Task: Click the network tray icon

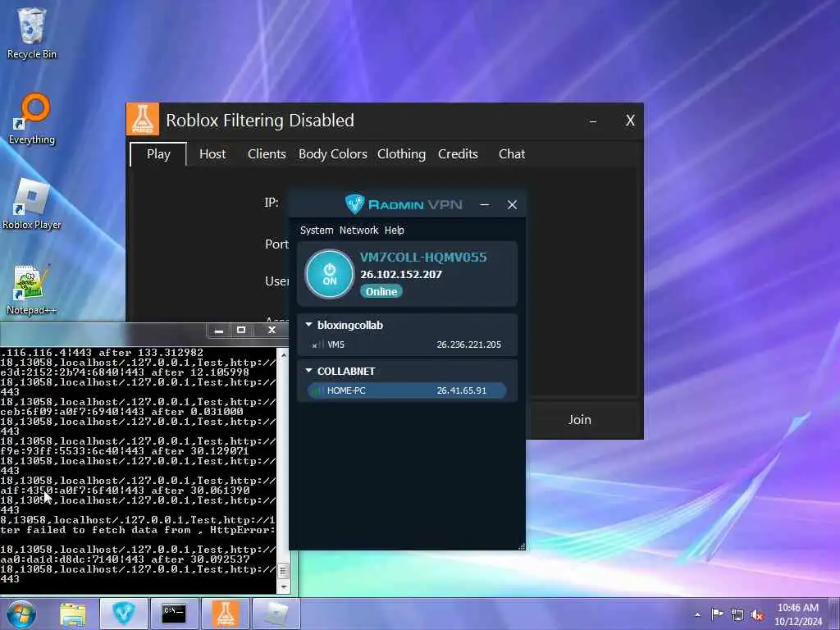Action: (737, 614)
